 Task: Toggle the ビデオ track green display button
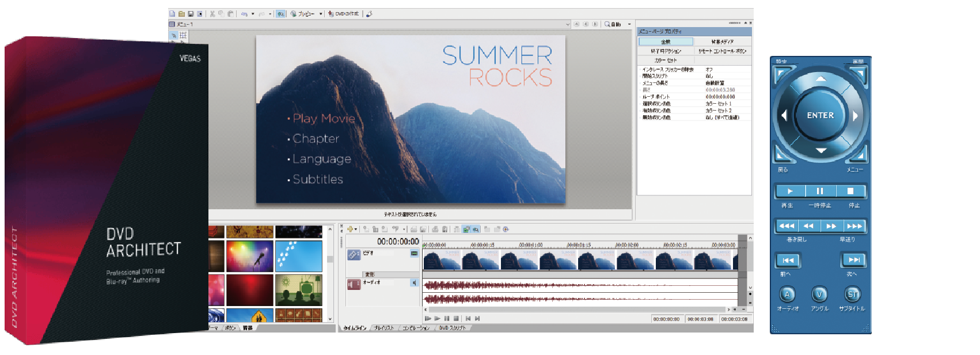(414, 254)
